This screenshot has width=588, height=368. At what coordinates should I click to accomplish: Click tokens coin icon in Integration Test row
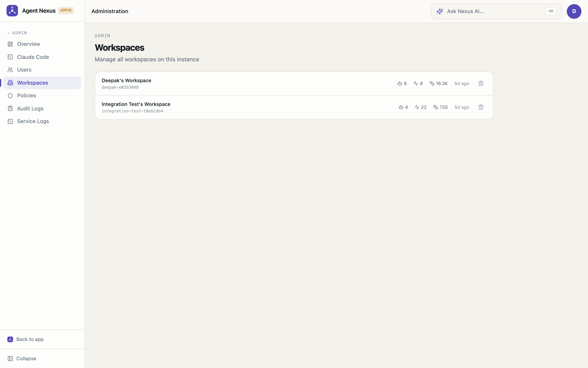(x=436, y=107)
